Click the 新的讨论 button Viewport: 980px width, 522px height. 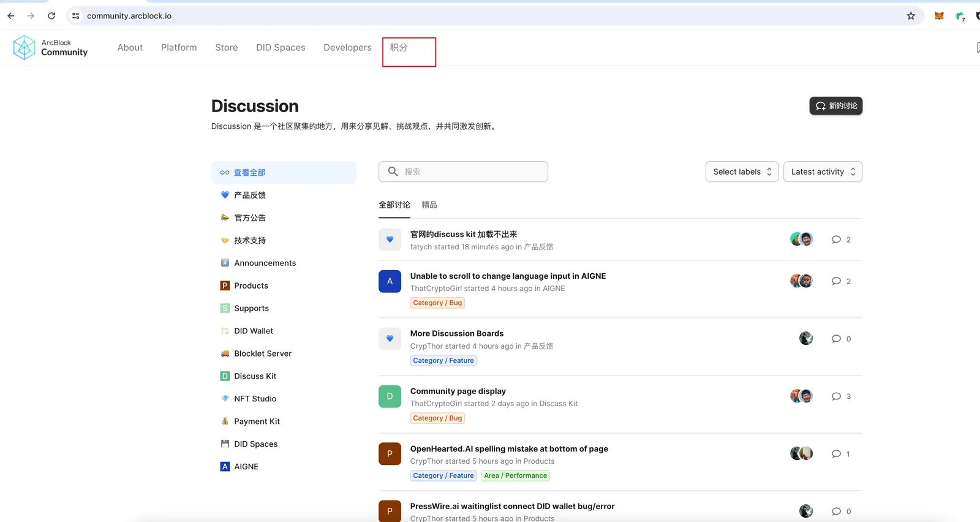(x=835, y=106)
